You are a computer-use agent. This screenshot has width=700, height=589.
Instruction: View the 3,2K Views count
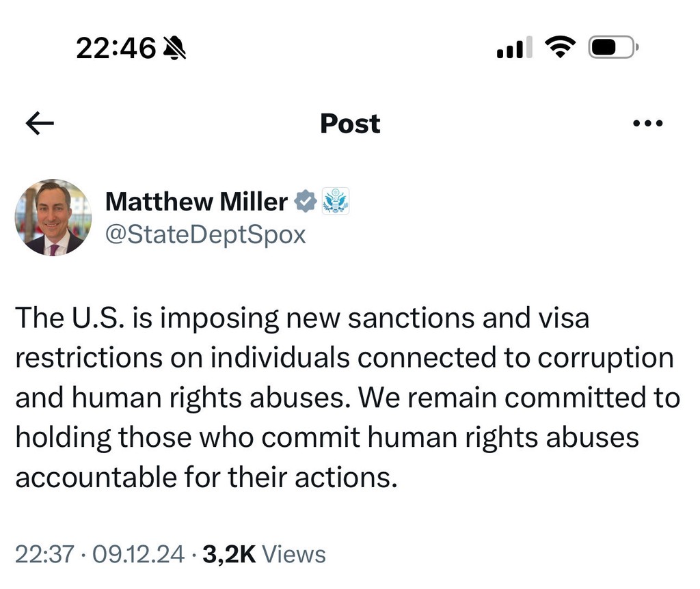click(x=264, y=554)
